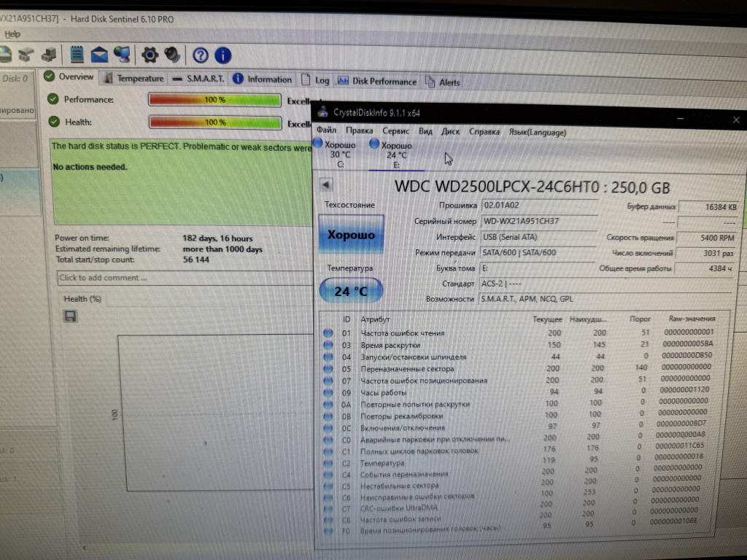Click the green check icon beside the Health label

tap(54, 122)
